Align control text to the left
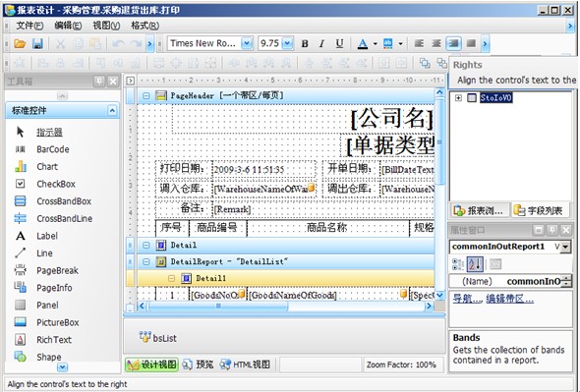Image resolution: width=580 pixels, height=392 pixels. coord(419,43)
